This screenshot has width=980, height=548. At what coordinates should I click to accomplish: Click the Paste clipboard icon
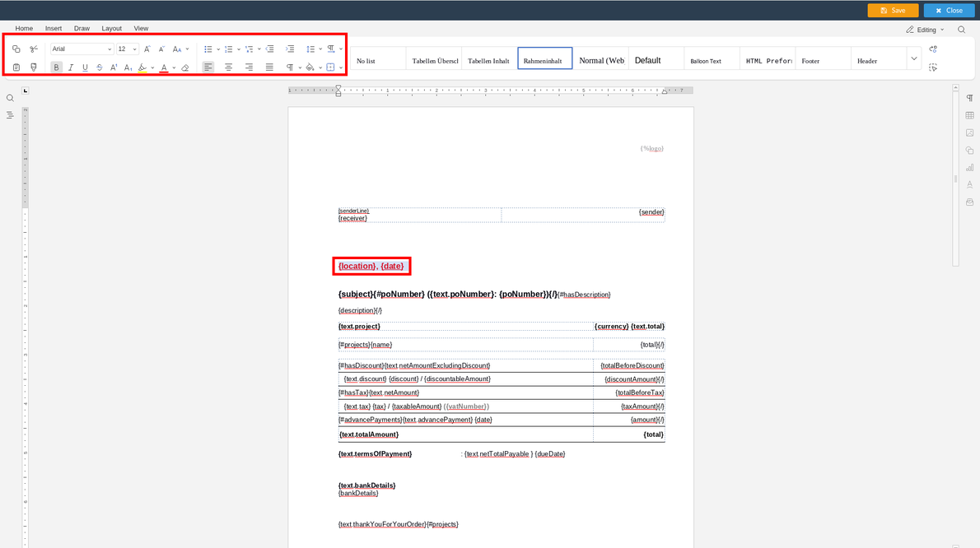pyautogui.click(x=16, y=67)
